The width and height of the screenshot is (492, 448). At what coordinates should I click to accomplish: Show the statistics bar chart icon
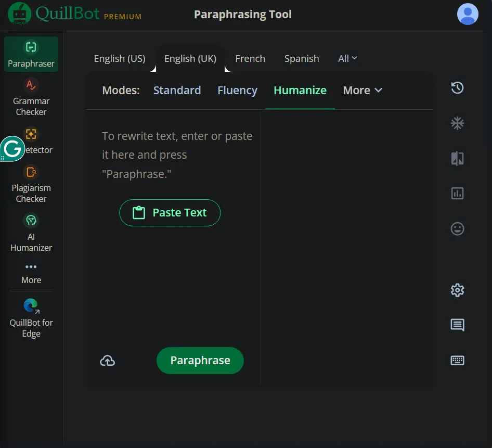(x=457, y=194)
